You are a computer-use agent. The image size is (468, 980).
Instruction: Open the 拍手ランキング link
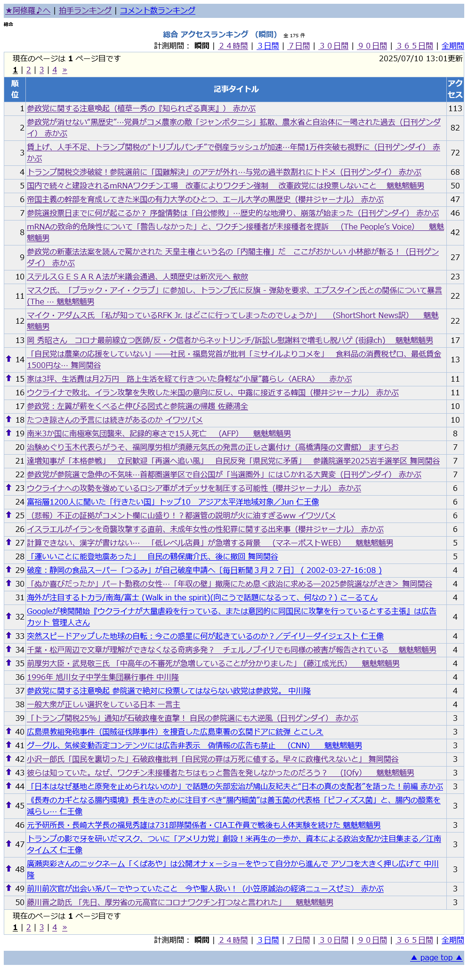(85, 10)
